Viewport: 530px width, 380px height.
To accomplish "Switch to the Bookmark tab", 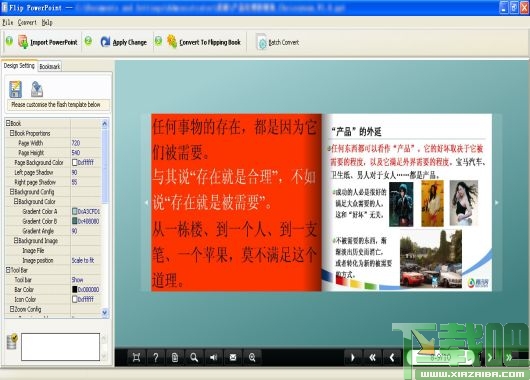I will [50, 67].
